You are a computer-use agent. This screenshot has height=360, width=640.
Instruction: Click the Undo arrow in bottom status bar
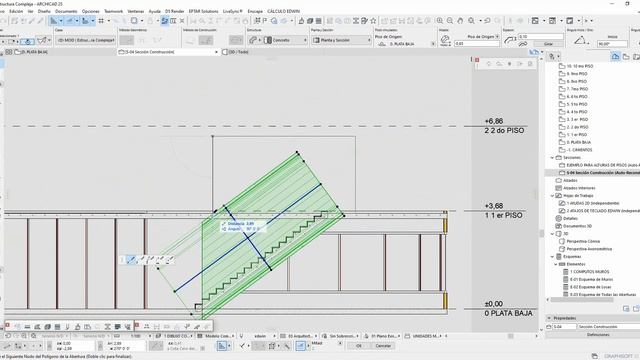(x=7, y=336)
